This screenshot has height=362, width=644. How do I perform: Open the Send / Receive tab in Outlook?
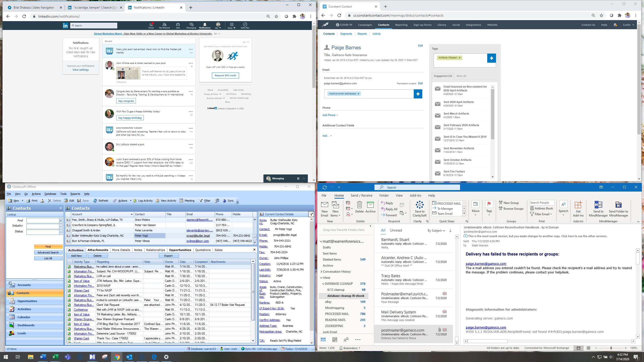(361, 195)
